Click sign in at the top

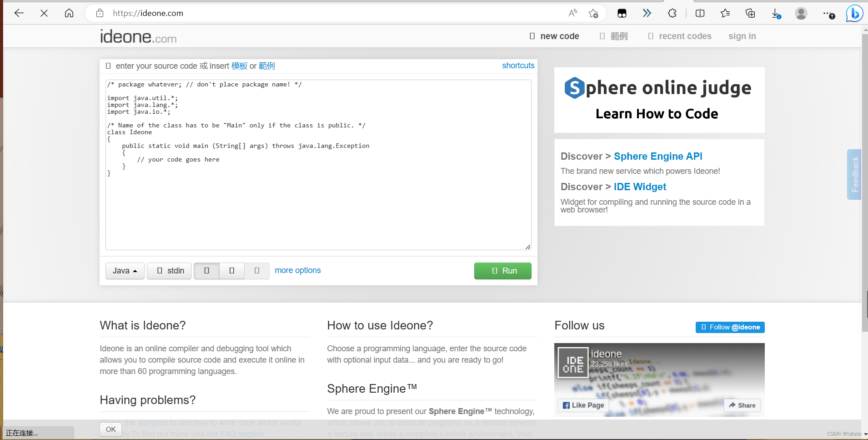point(742,36)
